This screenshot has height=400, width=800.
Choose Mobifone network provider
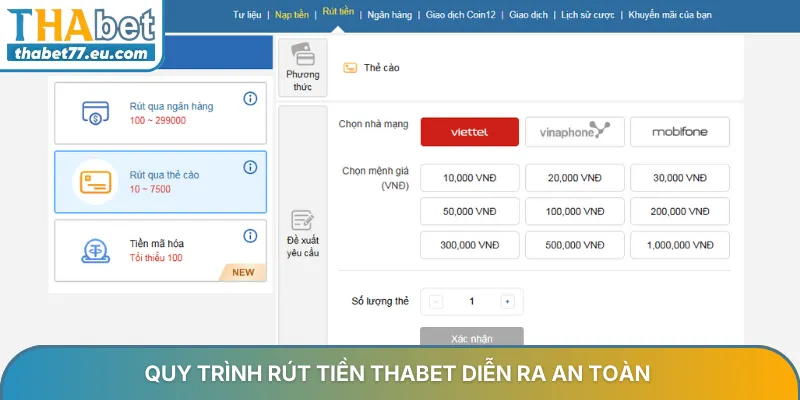(x=680, y=132)
